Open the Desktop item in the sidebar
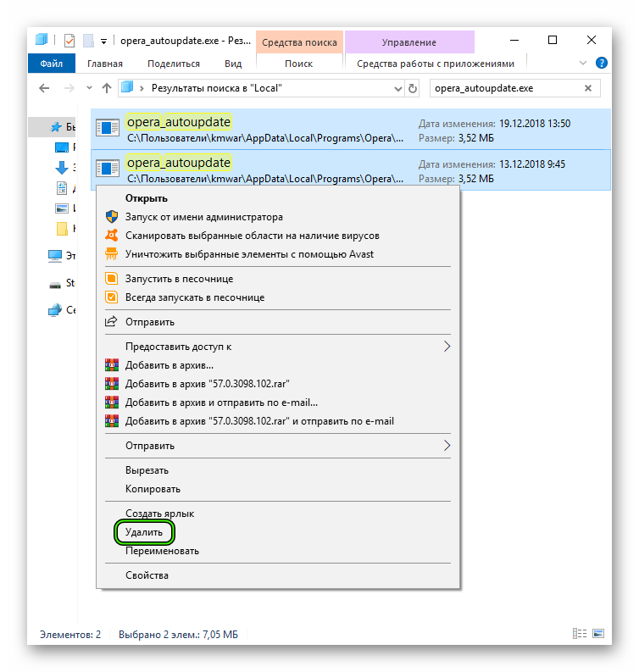639x672 pixels. click(x=62, y=147)
